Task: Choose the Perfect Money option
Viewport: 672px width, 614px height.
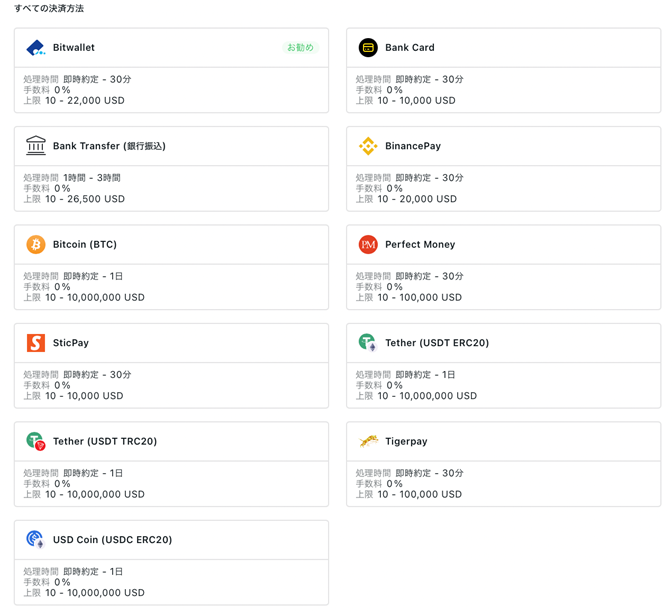Action: pos(504,267)
